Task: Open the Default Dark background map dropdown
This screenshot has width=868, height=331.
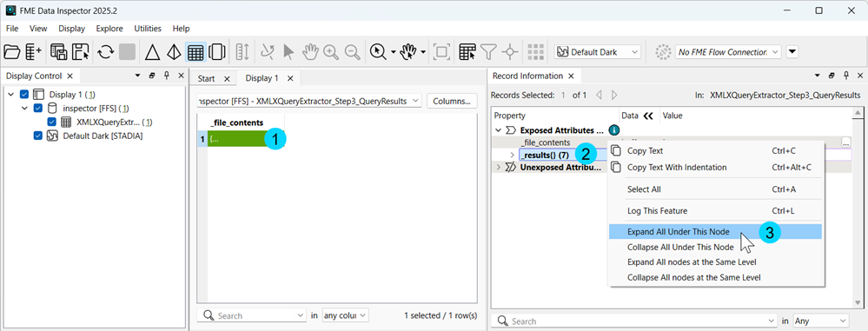Action: coord(597,52)
